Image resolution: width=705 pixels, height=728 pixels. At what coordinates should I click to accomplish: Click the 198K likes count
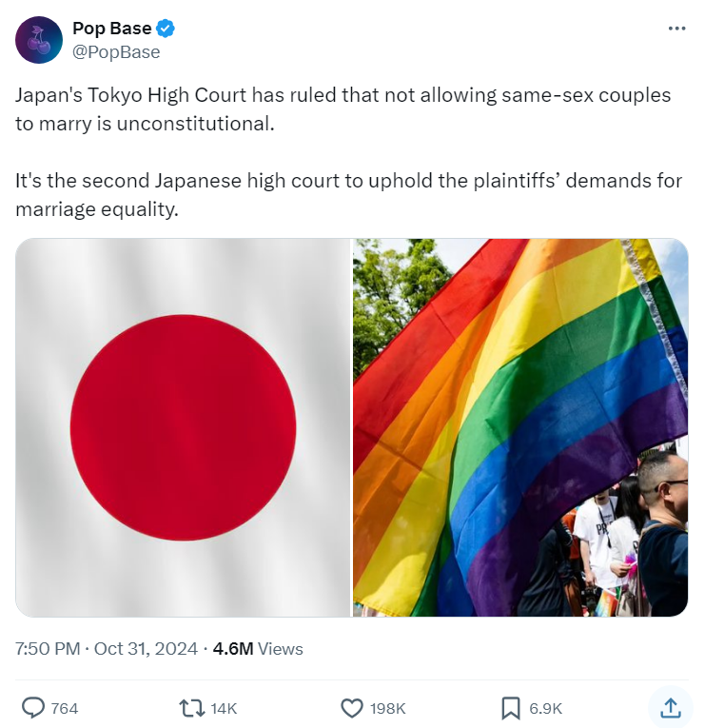click(x=387, y=709)
